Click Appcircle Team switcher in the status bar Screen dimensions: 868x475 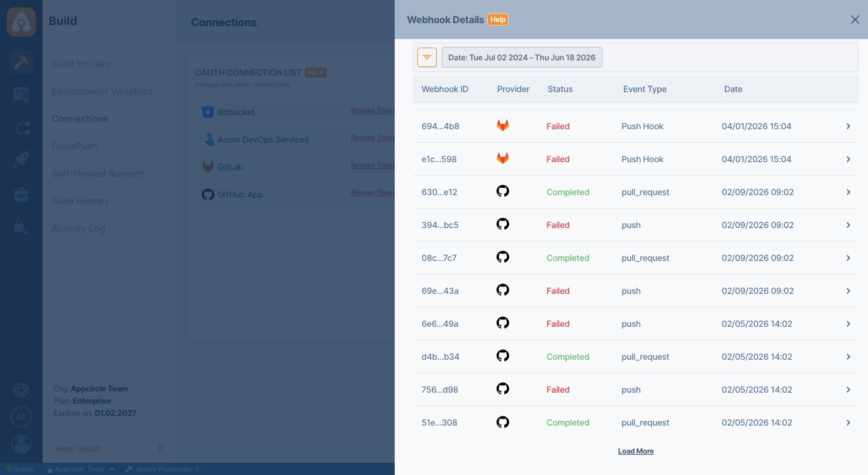pos(79,469)
